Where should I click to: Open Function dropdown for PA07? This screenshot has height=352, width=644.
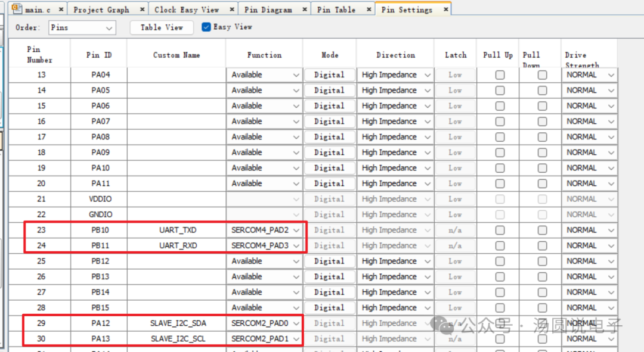264,122
